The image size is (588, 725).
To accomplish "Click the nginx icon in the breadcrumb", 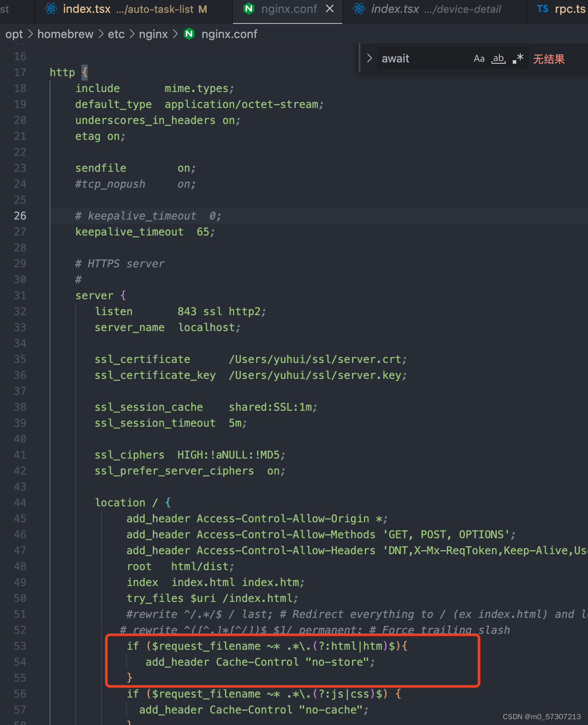I will pos(189,34).
